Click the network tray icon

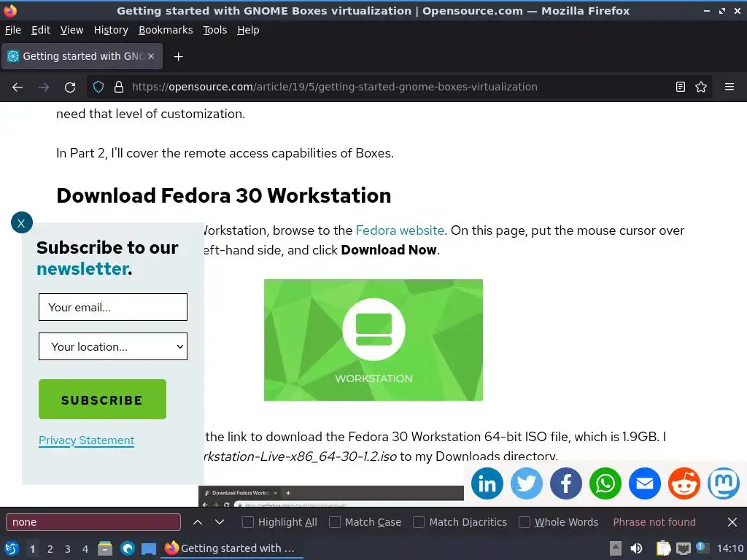pyautogui.click(x=683, y=548)
